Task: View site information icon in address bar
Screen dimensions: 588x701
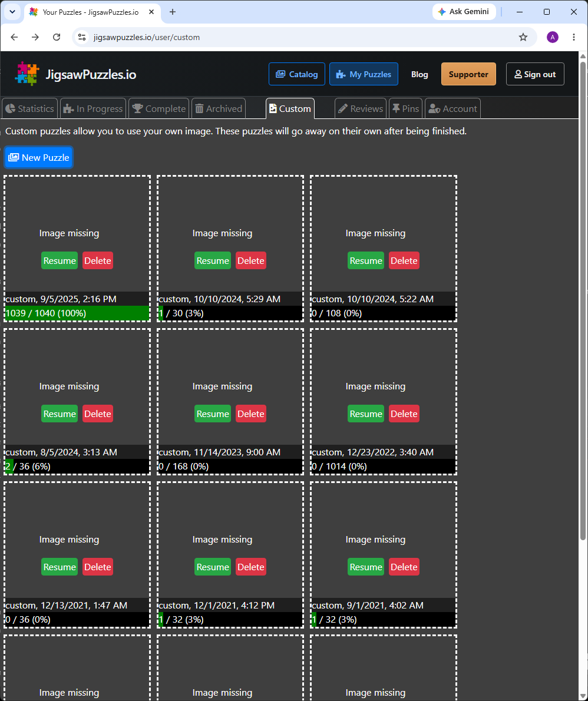Action: pyautogui.click(x=82, y=37)
